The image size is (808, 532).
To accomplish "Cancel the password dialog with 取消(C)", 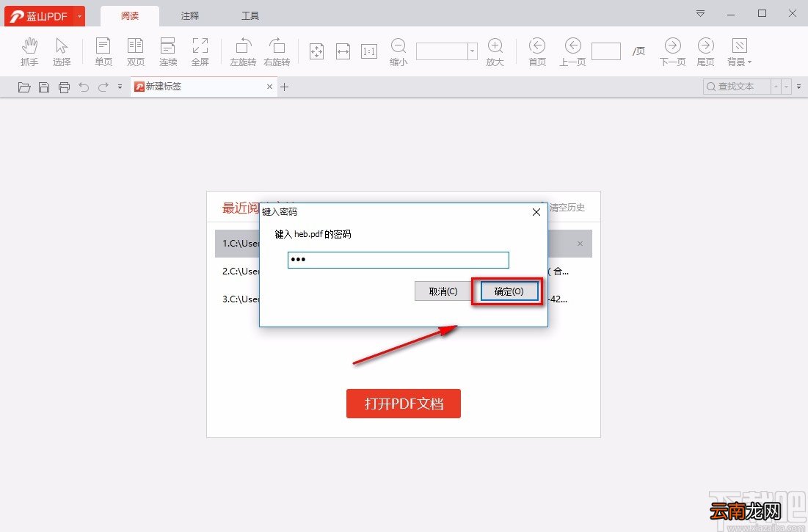I will 443,291.
